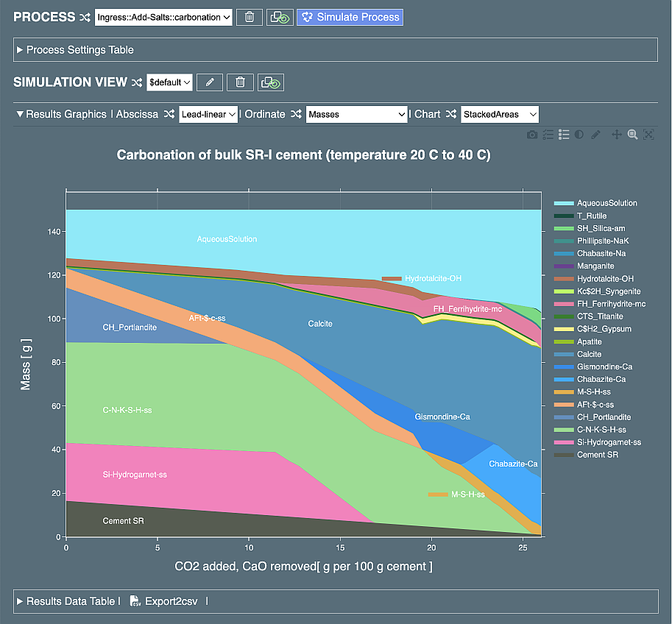Viewport: 672px width, 624px height.
Task: Delete the process with trash icon
Action: [x=250, y=17]
